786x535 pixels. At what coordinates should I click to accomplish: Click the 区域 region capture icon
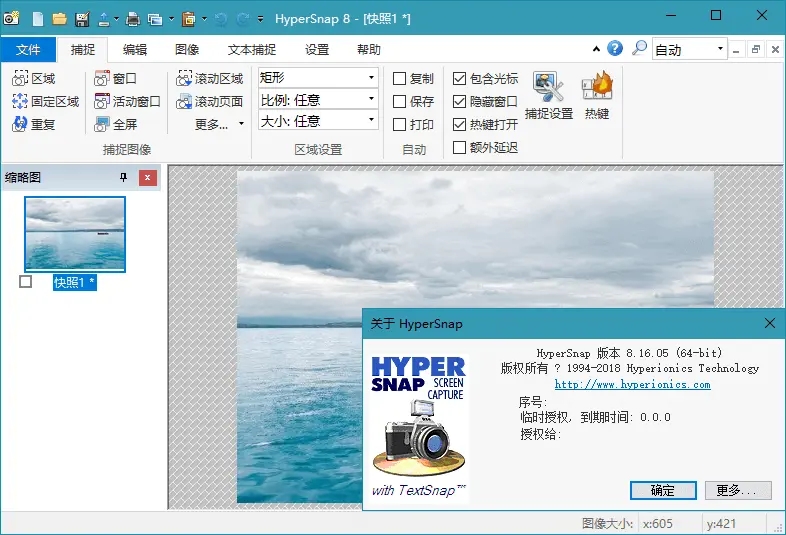(20, 78)
